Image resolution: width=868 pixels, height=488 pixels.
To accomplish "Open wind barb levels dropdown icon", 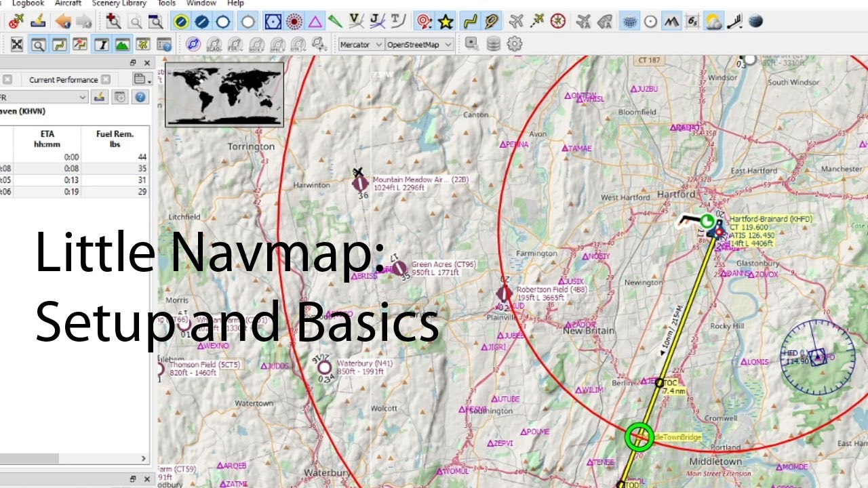I will (734, 22).
